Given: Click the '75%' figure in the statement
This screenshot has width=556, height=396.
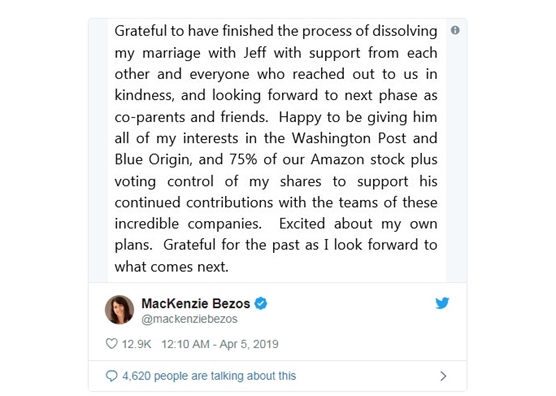Looking at the screenshot, I should [x=243, y=160].
